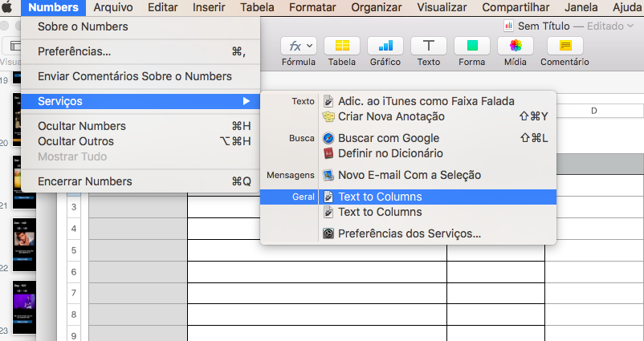Screen dimensions: 644x341
Task: Choose Ocultar Outros
Action: coord(141,141)
